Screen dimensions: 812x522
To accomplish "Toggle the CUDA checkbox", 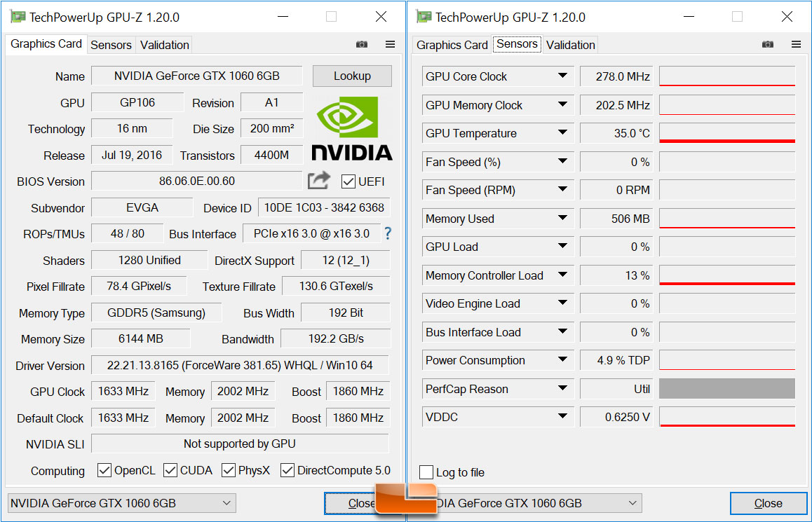I will (170, 470).
